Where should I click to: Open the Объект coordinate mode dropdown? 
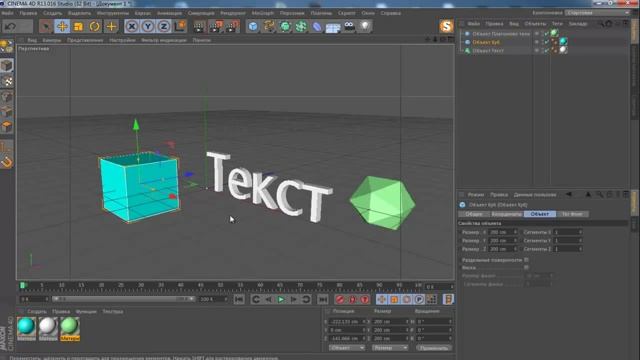click(x=347, y=348)
